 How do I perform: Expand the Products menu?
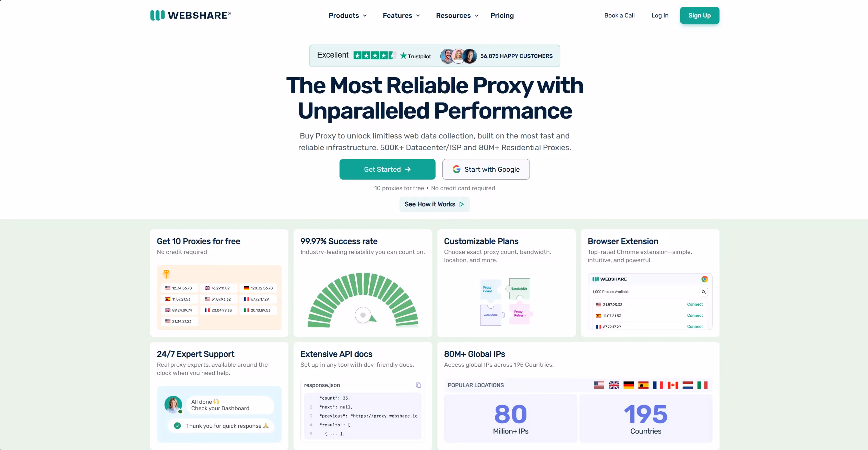point(347,15)
